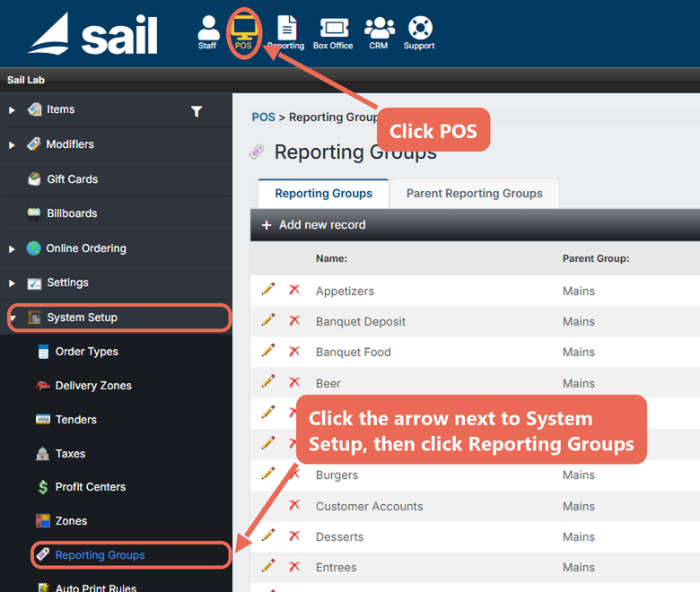The height and width of the screenshot is (592, 700).
Task: Expand the Modifiers tree arrow
Action: point(12,145)
